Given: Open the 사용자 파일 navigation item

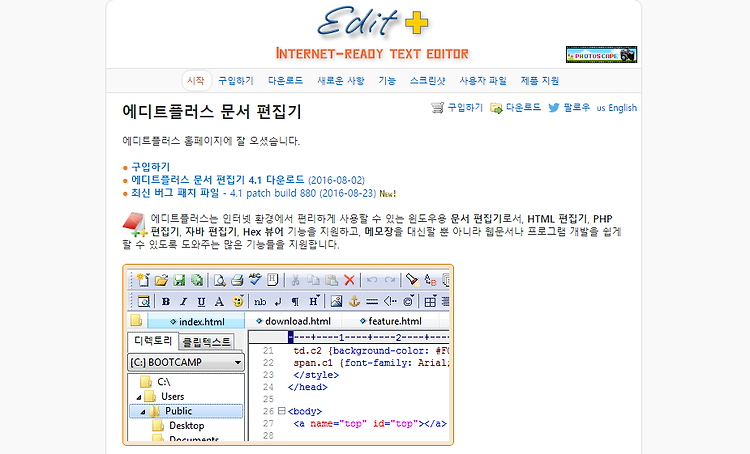Looking at the screenshot, I should click(x=483, y=81).
